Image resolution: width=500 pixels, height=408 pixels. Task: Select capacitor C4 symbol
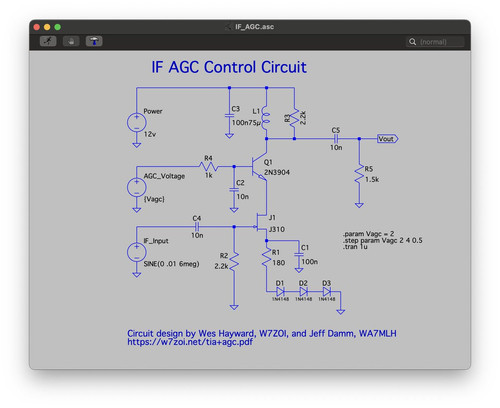click(197, 227)
